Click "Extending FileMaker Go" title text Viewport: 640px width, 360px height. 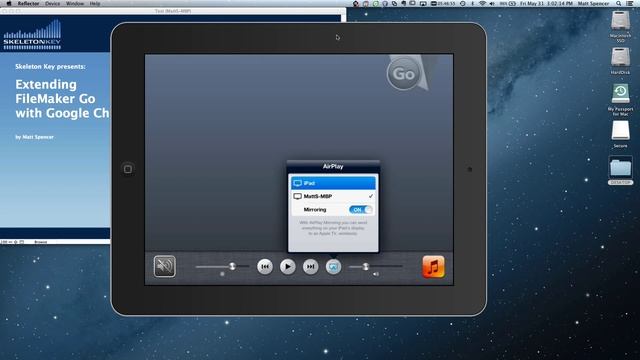pos(55,91)
